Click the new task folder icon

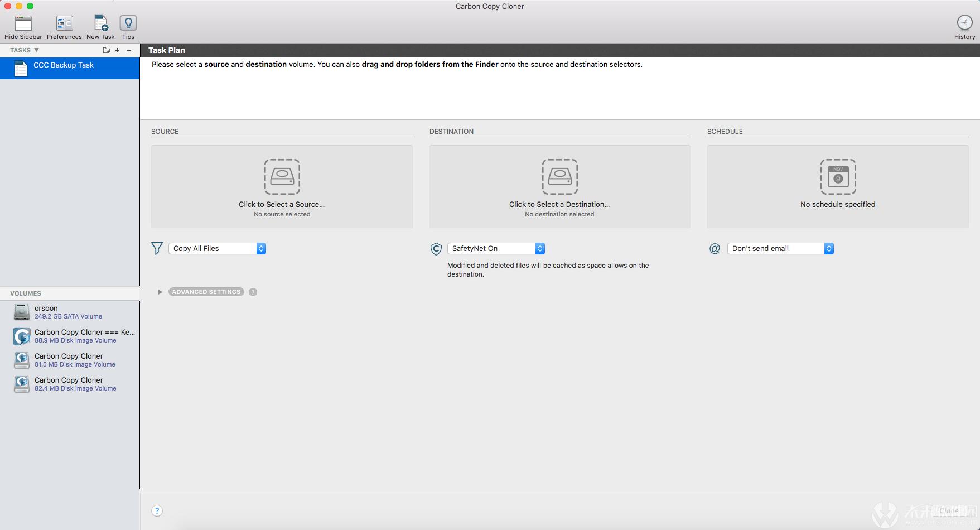(x=106, y=50)
